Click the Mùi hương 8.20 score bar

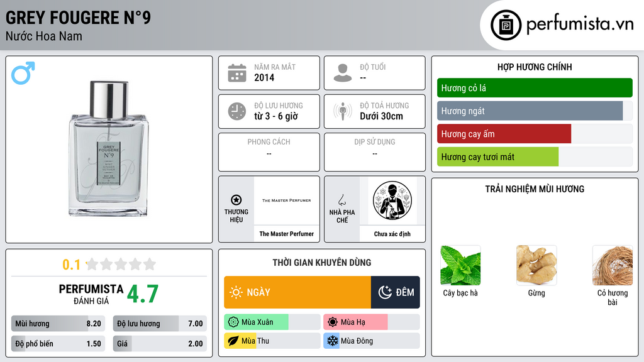(x=58, y=324)
